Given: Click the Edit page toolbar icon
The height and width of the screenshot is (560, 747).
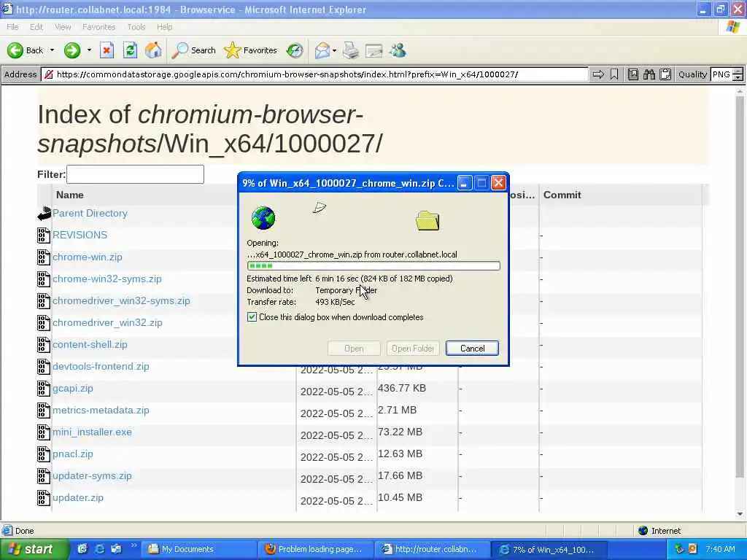Looking at the screenshot, I should click(374, 50).
